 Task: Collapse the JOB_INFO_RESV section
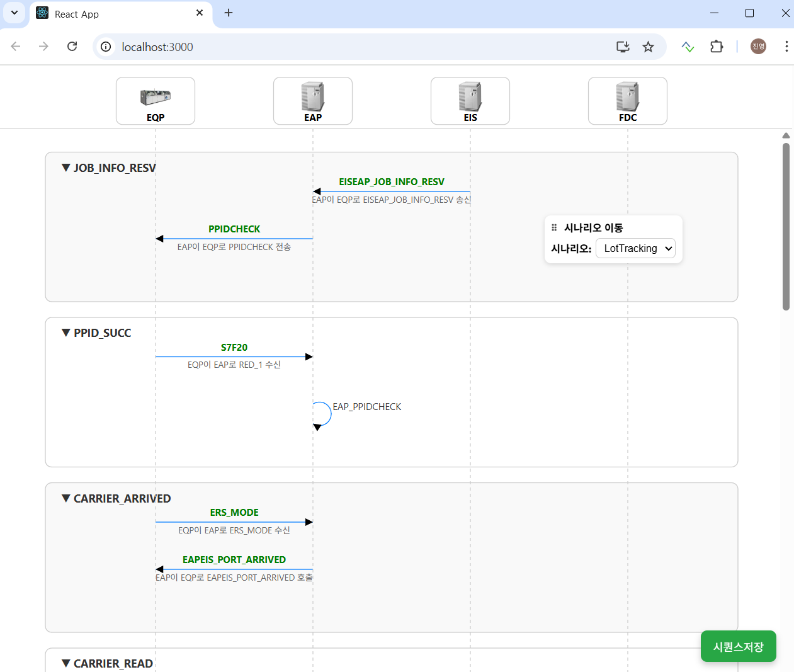point(66,168)
